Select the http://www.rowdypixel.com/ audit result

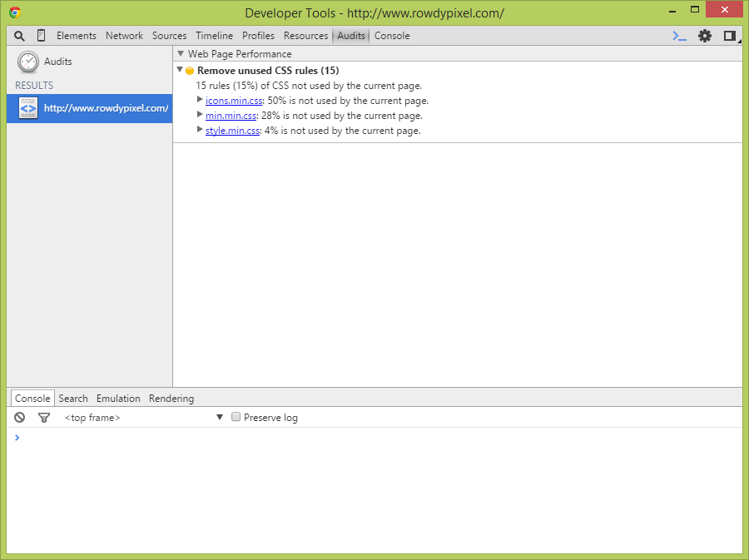pyautogui.click(x=89, y=108)
